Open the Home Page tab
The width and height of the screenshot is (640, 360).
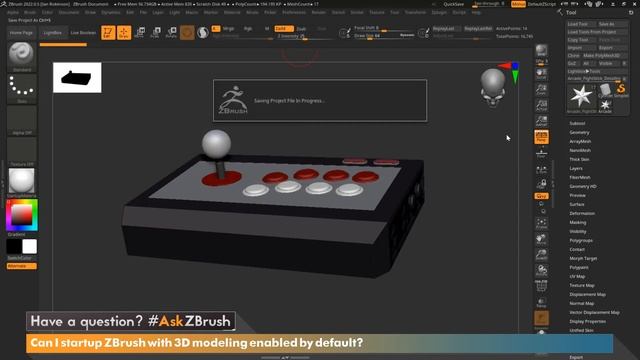coord(21,33)
